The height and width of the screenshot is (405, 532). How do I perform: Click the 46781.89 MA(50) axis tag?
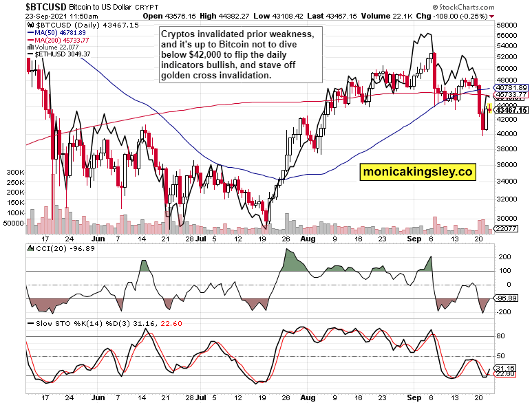513,87
